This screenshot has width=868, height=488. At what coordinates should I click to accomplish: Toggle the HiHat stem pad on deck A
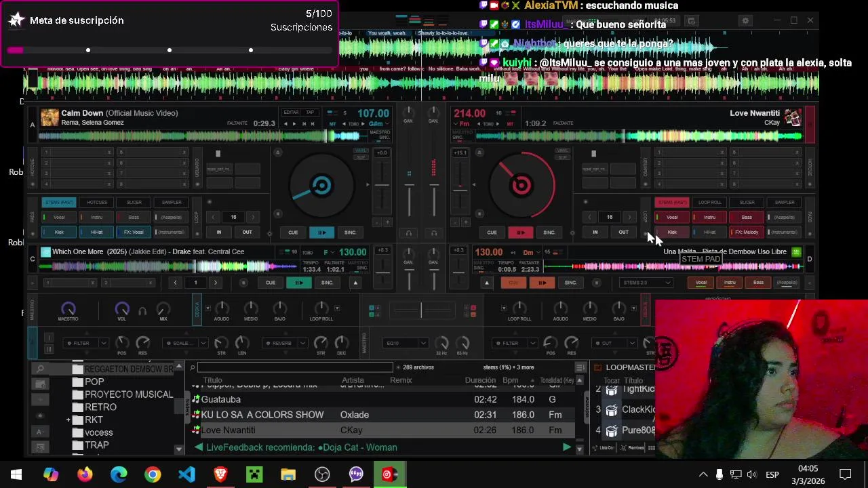[96, 232]
